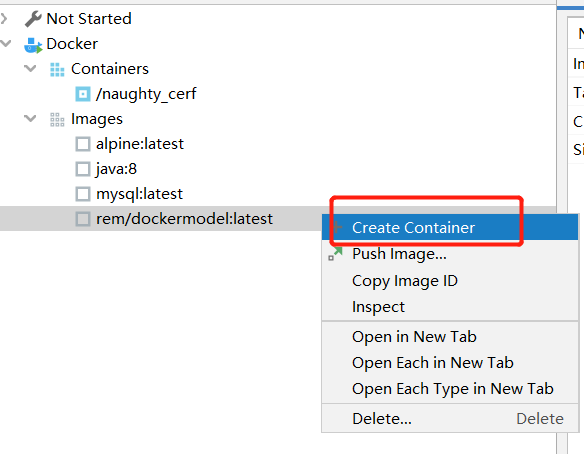The width and height of the screenshot is (584, 454).
Task: Collapse the Docker tree node
Action: pyautogui.click(x=6, y=44)
